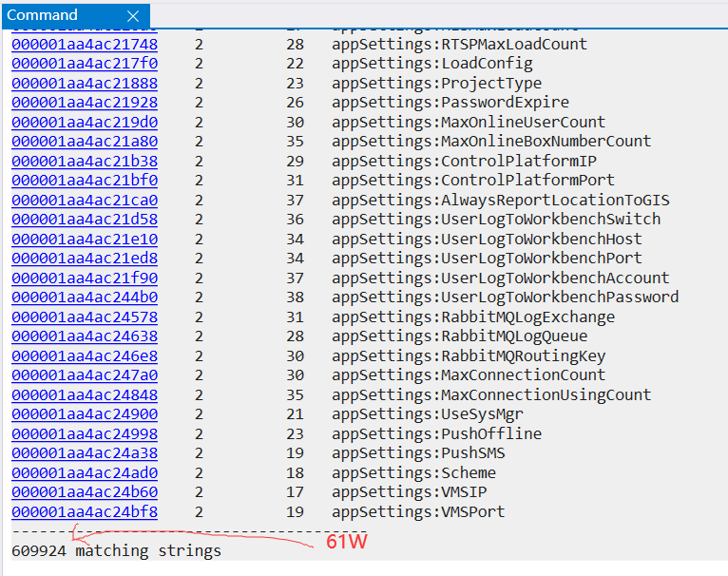Click on appSettings:VMSPort

[418, 512]
